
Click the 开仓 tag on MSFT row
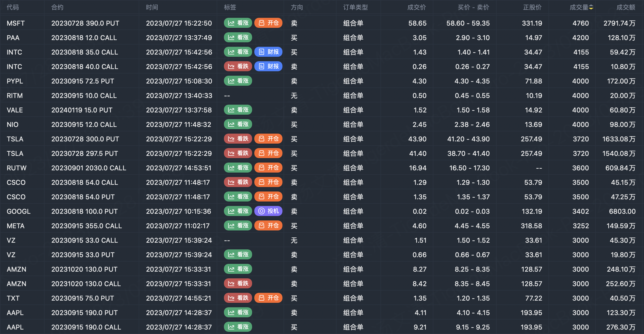tap(268, 23)
